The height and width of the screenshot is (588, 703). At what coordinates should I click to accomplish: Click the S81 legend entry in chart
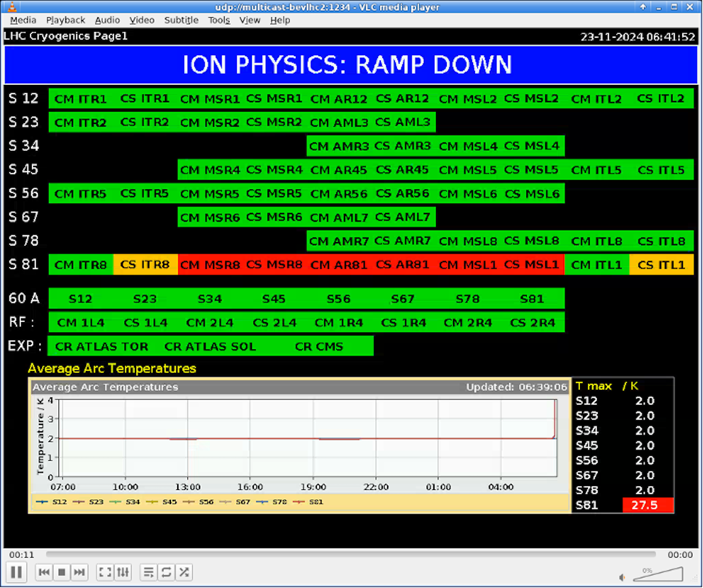pyautogui.click(x=308, y=502)
